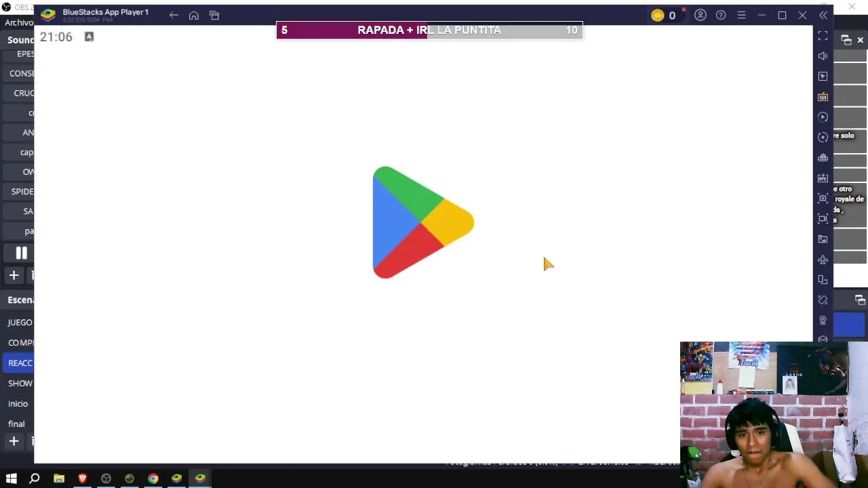
Task: Click the Android status bar A icon
Action: coord(89,37)
